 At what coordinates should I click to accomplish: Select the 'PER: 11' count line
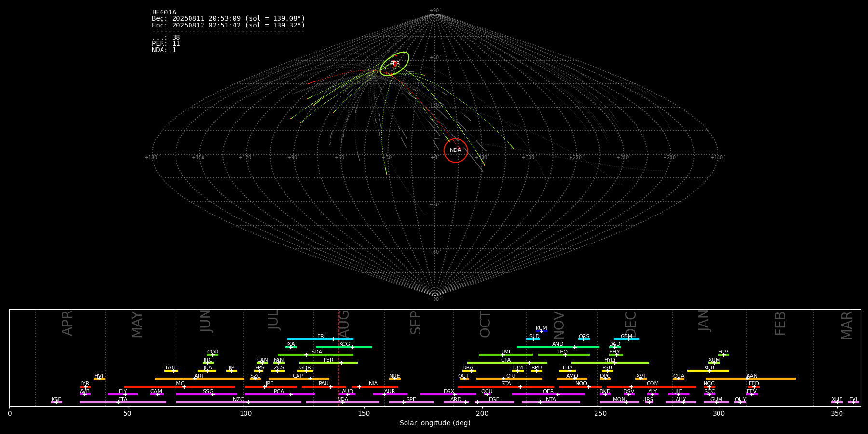[x=166, y=44]
